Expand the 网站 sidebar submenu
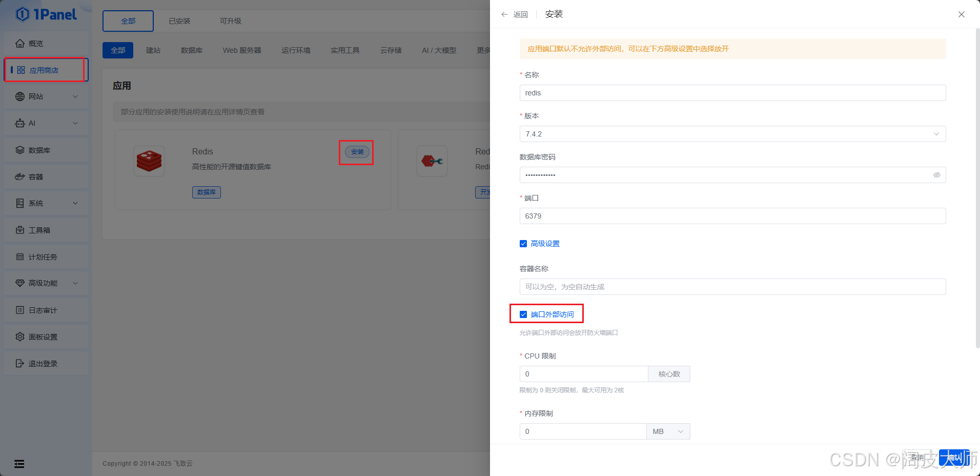980x476 pixels. click(x=75, y=96)
